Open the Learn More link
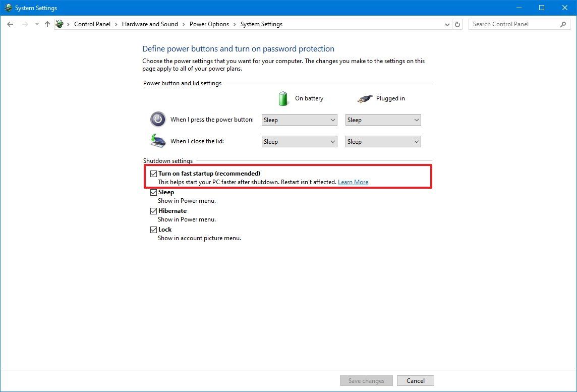The image size is (577, 392). pos(353,182)
